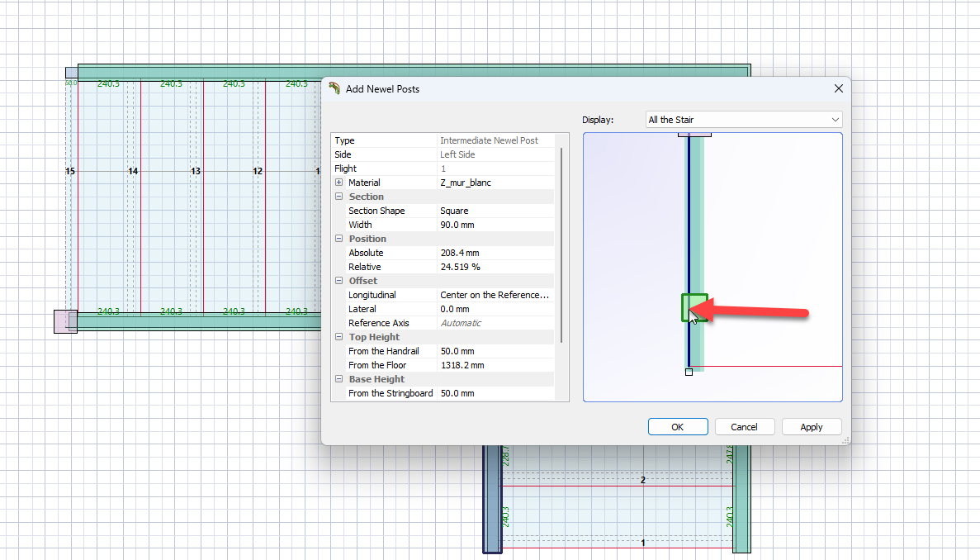
Task: Click the Material value Z_mur_blanc
Action: (x=495, y=183)
